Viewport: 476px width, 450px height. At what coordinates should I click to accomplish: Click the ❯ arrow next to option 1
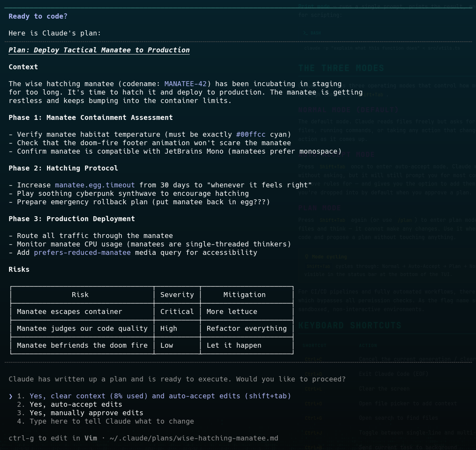coord(11,396)
